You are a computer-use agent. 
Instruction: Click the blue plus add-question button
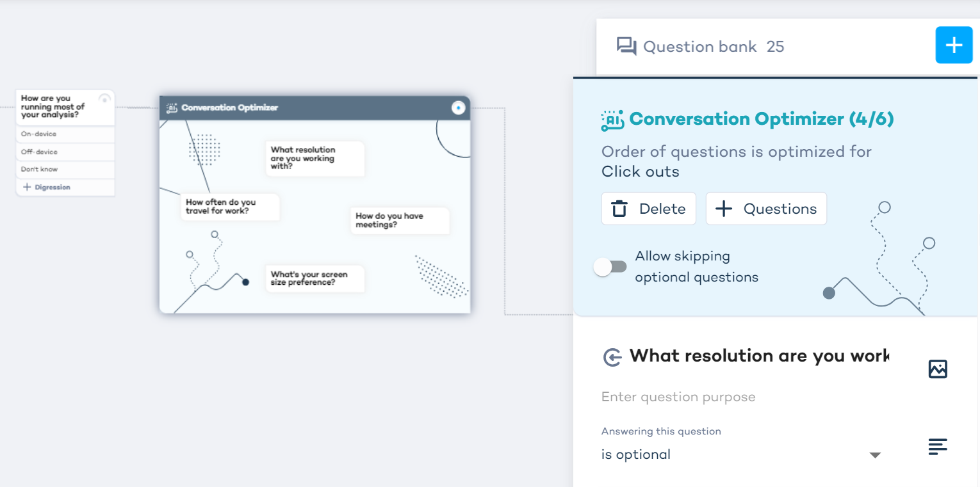[954, 45]
